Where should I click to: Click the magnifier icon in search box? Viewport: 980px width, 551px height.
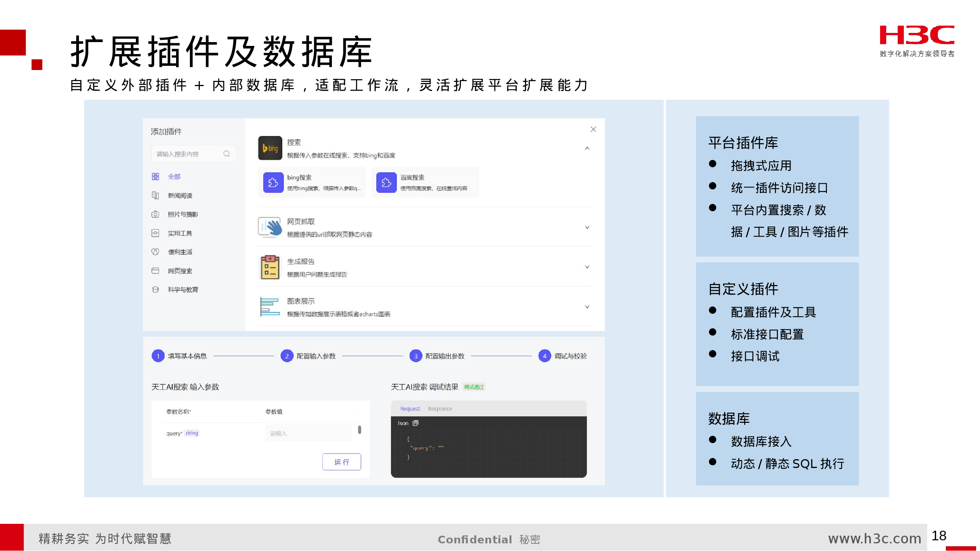coord(227,154)
